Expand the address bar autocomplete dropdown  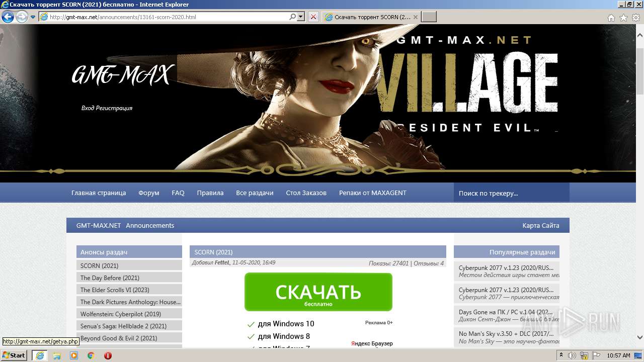(x=301, y=17)
